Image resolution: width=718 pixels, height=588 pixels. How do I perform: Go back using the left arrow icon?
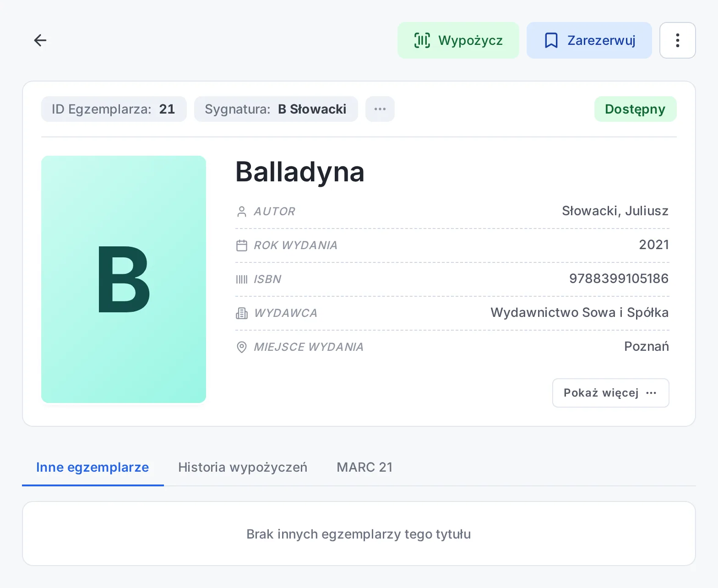pos(40,40)
